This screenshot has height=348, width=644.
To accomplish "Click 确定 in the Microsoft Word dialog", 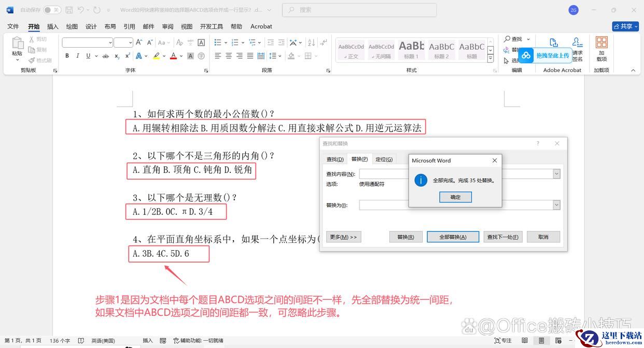I will pyautogui.click(x=455, y=197).
